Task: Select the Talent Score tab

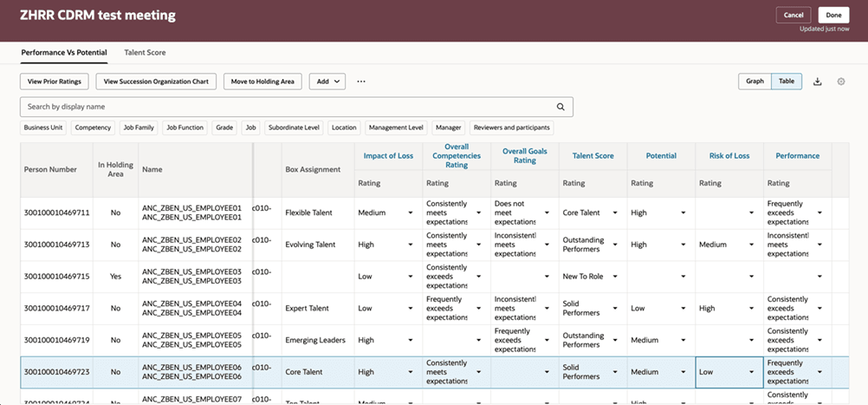Action: [x=145, y=53]
